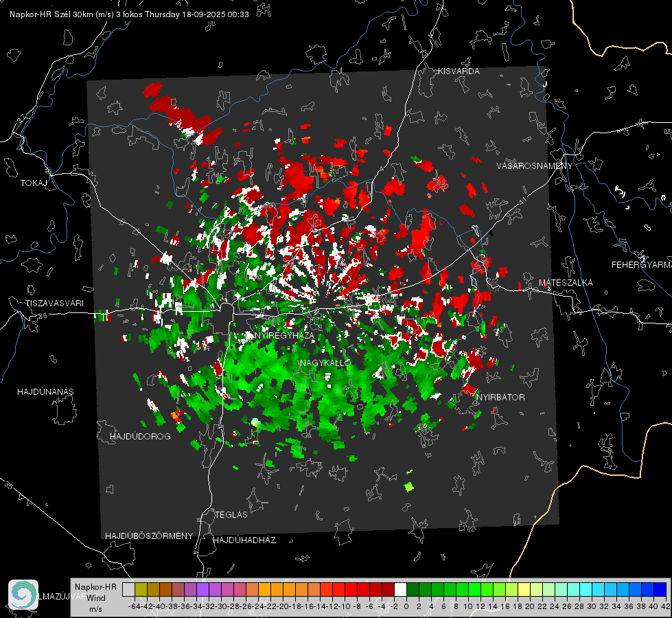Select the MÁTÉSZALKA city label
The height and width of the screenshot is (618, 672).
(566, 282)
